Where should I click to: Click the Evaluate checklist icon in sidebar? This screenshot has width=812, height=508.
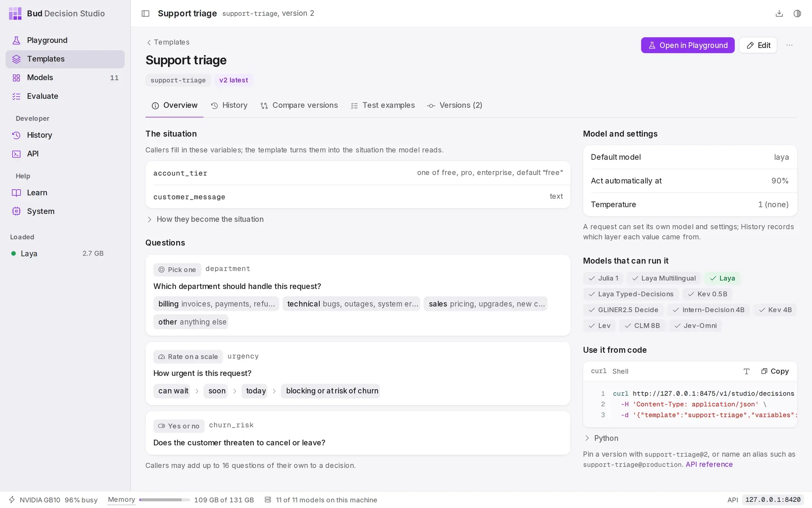16,96
